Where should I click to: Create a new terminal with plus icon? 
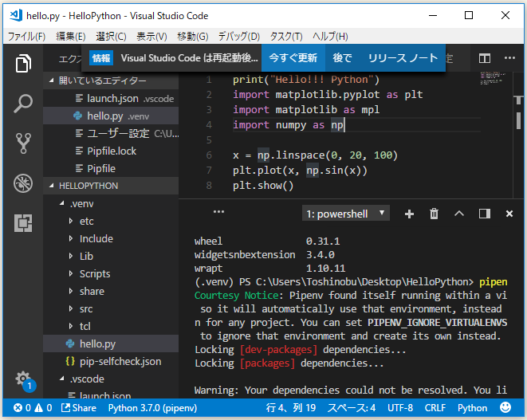tap(409, 214)
